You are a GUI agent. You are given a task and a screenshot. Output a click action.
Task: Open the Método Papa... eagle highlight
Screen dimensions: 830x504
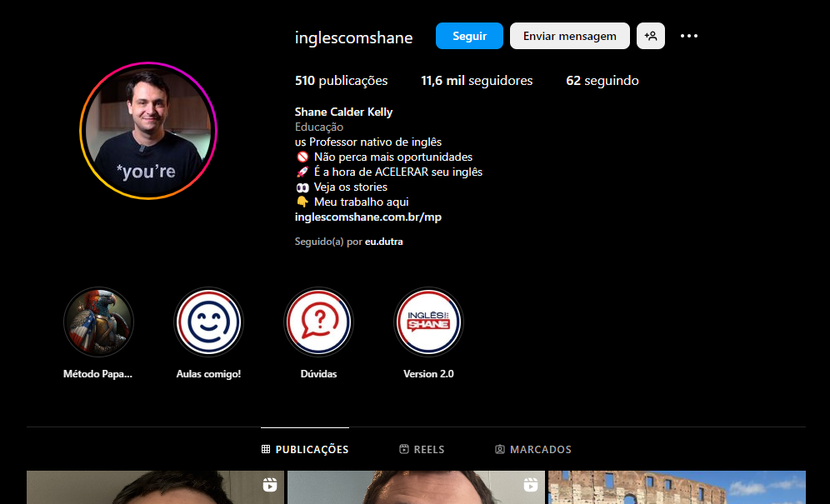(98, 322)
